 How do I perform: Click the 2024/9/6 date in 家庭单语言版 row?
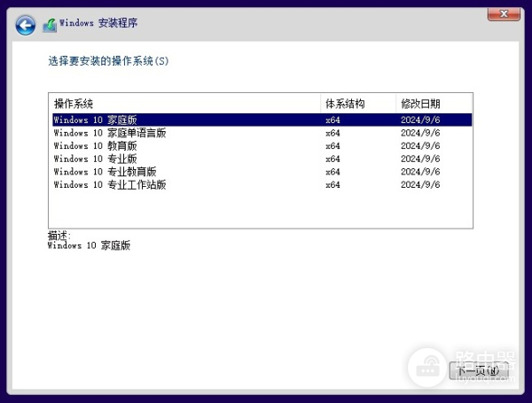tap(420, 133)
